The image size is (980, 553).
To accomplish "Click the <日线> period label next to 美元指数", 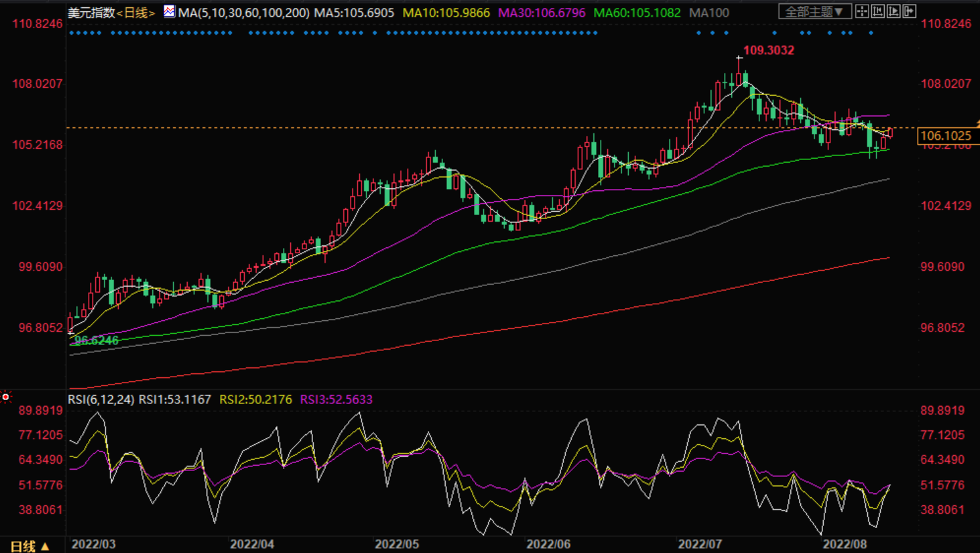I will (136, 12).
